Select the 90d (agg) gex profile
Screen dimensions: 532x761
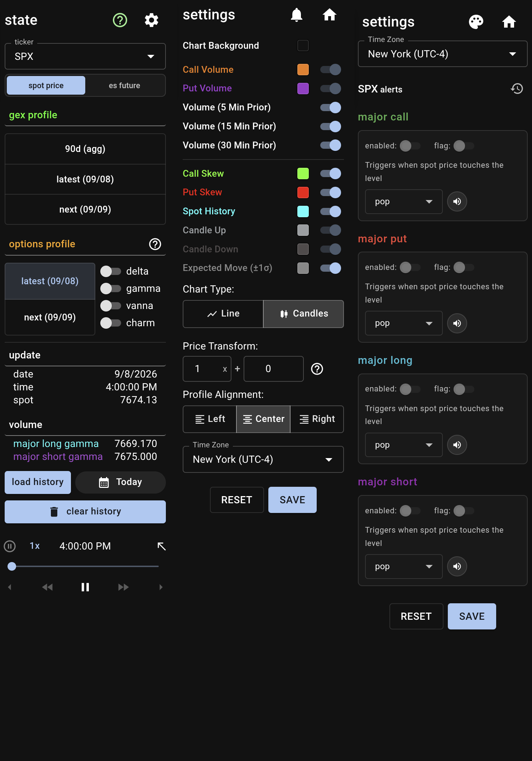click(85, 149)
